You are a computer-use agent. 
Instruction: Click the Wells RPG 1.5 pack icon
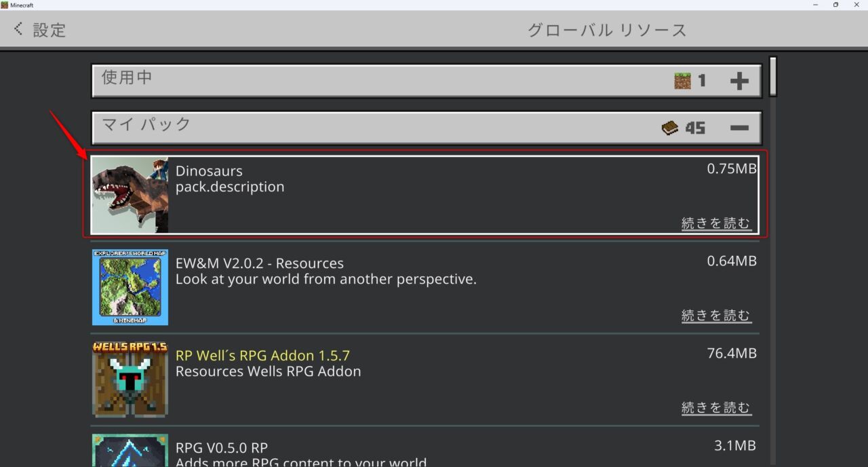pos(130,379)
